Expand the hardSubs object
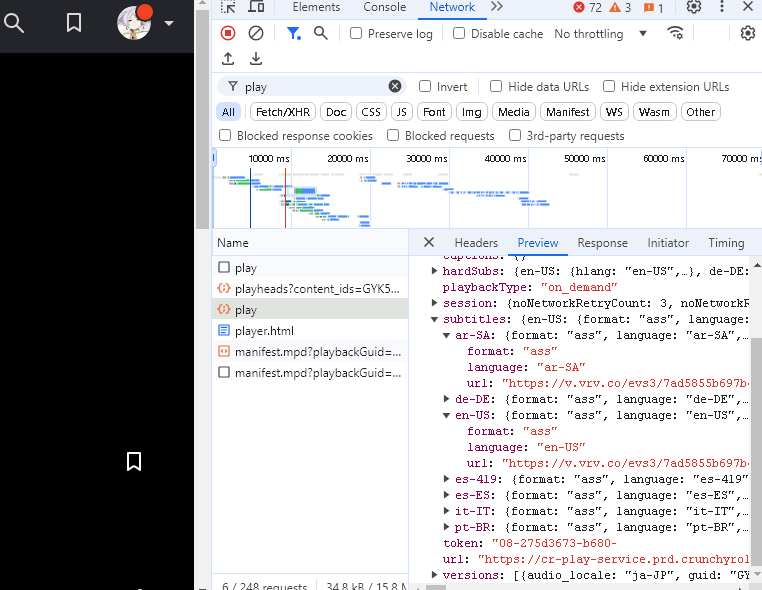762x590 pixels. [434, 271]
